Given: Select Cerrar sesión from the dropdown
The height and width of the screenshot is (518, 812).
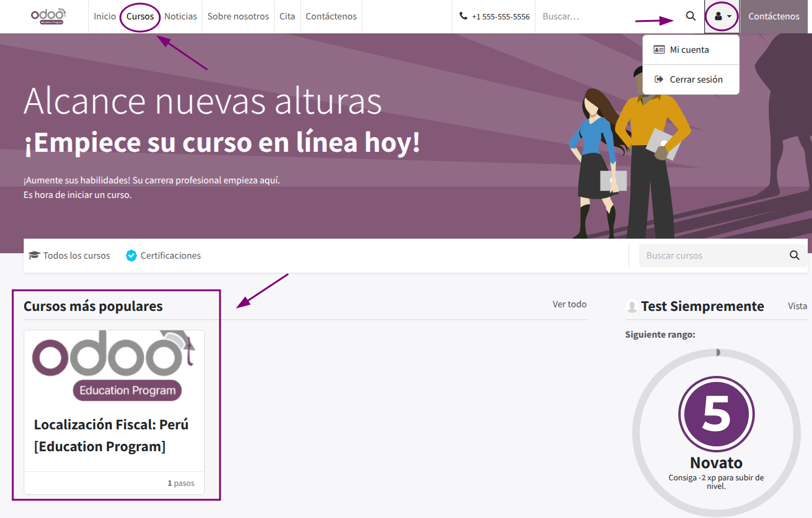Looking at the screenshot, I should (691, 80).
